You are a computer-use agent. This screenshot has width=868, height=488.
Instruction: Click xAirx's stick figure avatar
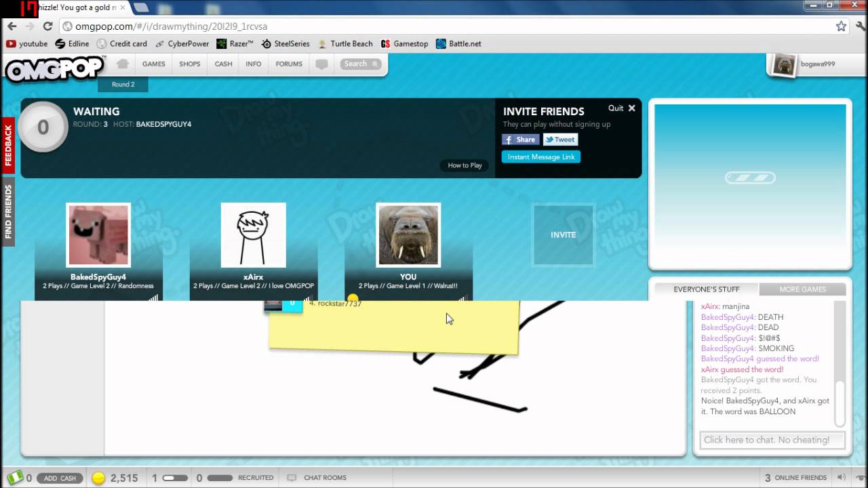coord(254,235)
